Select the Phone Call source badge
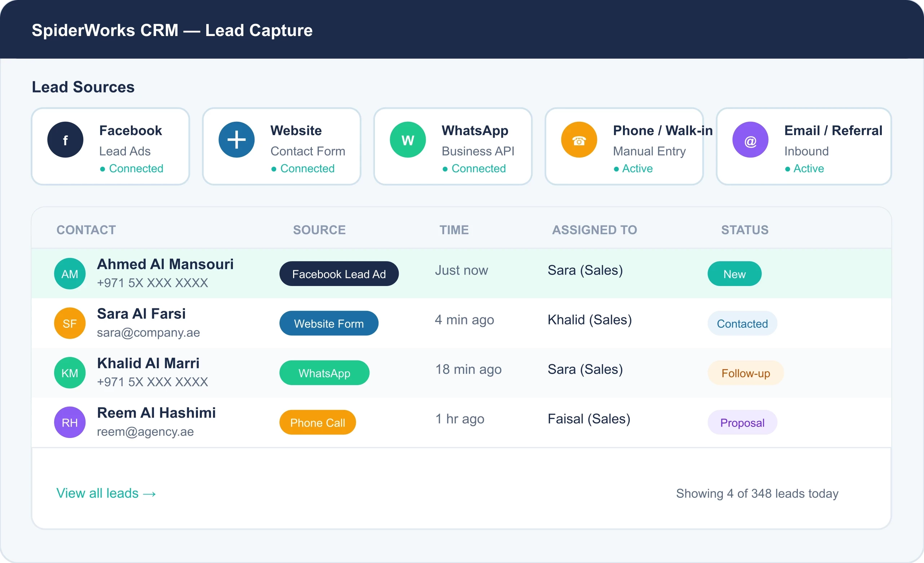This screenshot has width=924, height=563. (x=318, y=422)
